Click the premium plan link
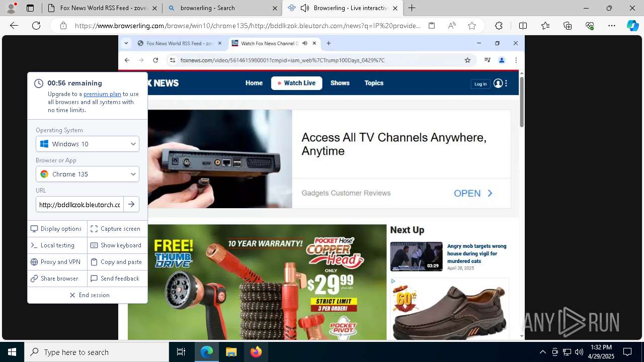 pos(102,94)
